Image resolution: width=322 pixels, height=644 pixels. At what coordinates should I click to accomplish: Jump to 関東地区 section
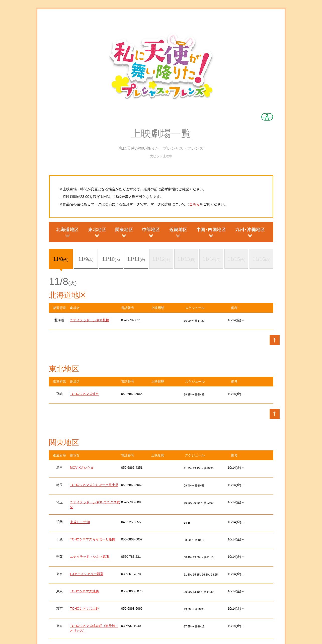coord(124,232)
